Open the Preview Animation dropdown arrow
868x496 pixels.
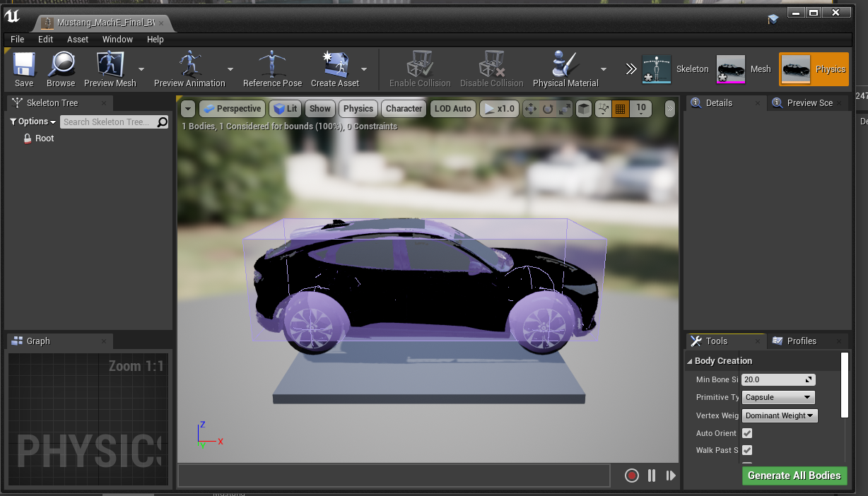[x=230, y=69]
